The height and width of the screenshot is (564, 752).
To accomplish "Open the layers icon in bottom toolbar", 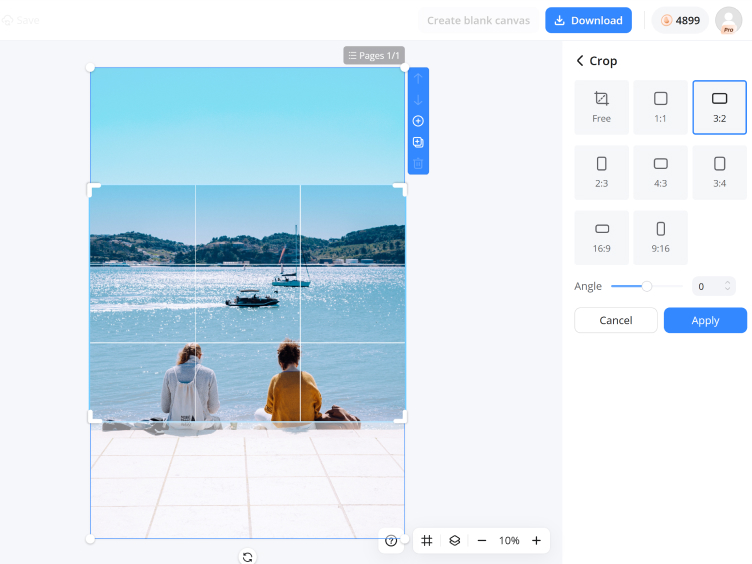I will pos(454,540).
